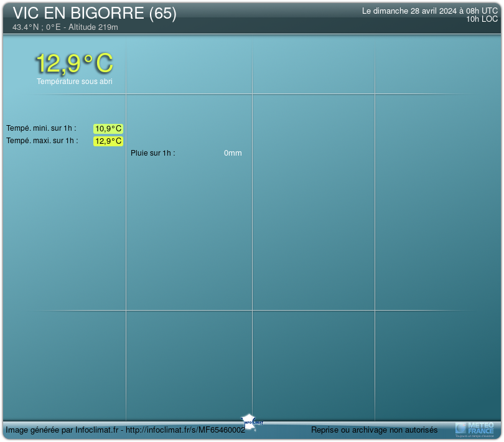Click the 43.4°N ; 0°E coordinates
This screenshot has height=442, width=504.
[37, 27]
